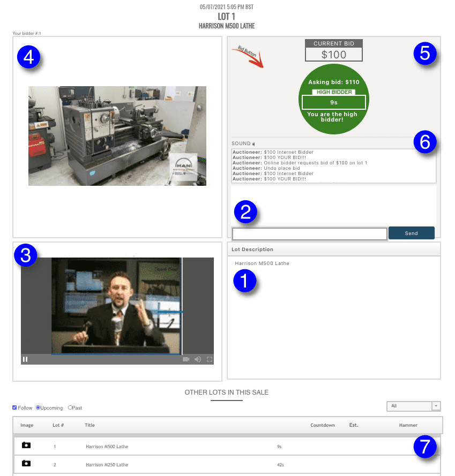This screenshot has height=476, width=455.
Task: Open the All filter dropdown
Action: click(409, 406)
